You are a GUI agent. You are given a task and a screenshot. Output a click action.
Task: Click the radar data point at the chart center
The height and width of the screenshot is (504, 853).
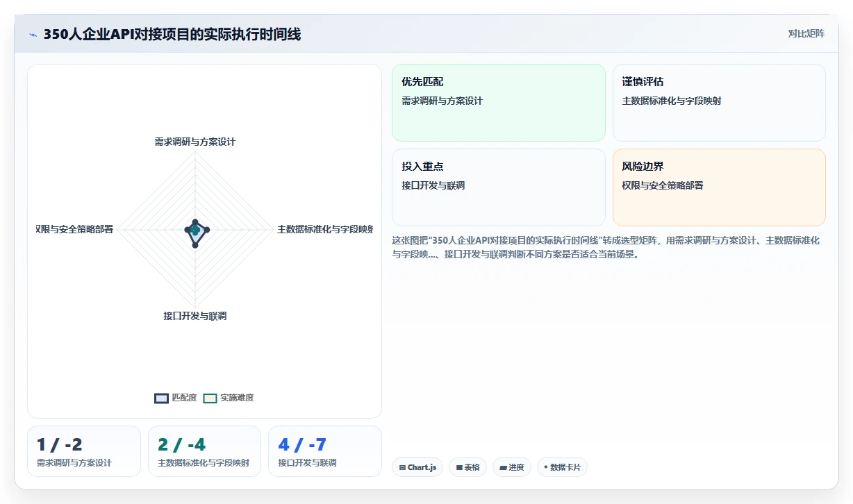click(x=195, y=230)
